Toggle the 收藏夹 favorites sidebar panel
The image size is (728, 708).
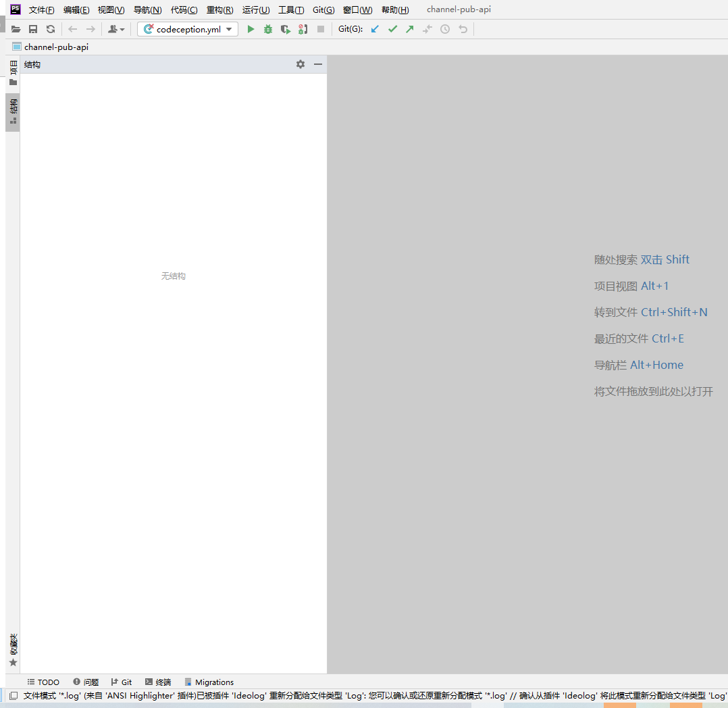(13, 649)
